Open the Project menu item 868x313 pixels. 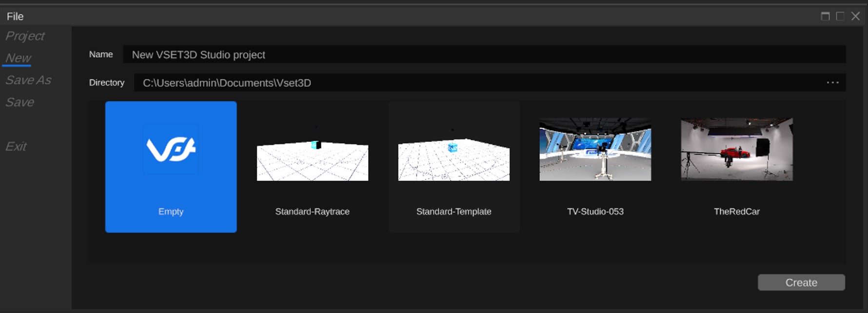coord(25,36)
